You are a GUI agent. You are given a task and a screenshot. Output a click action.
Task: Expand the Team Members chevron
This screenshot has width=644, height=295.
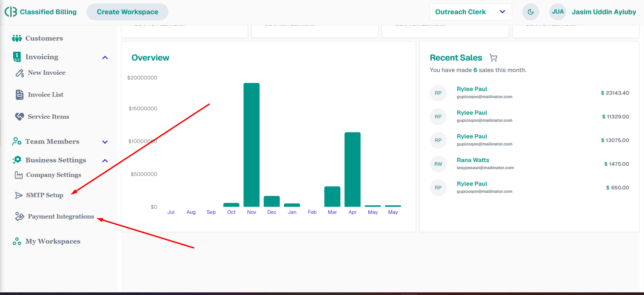pyautogui.click(x=105, y=142)
